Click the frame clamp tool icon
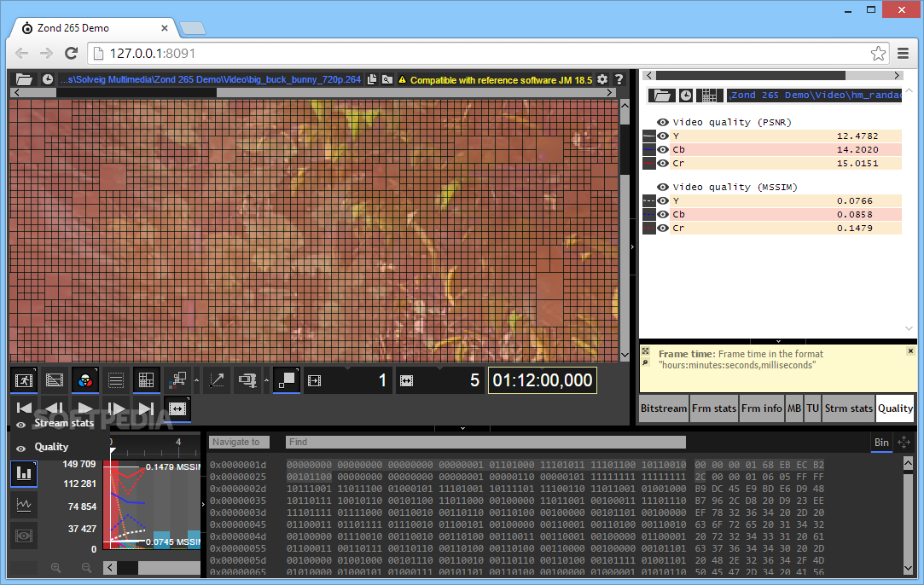 pyautogui.click(x=247, y=380)
